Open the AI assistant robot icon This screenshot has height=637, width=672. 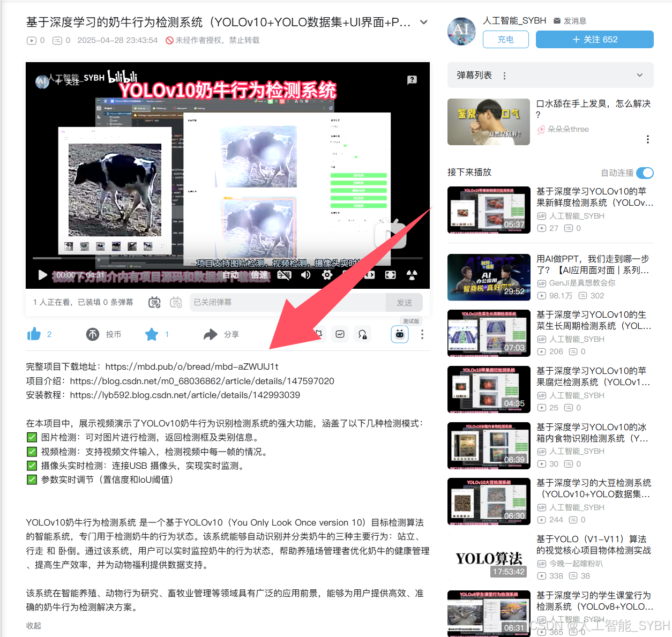click(x=400, y=334)
